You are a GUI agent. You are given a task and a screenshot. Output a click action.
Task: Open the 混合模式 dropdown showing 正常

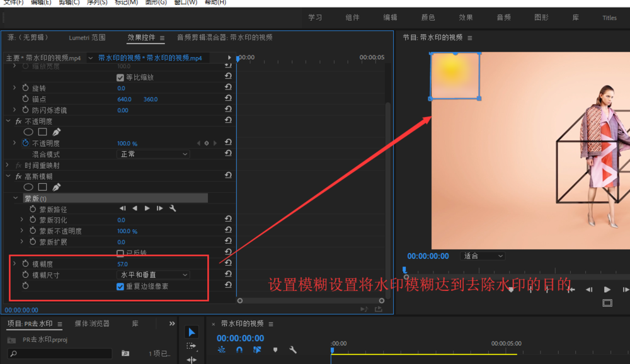(x=153, y=154)
